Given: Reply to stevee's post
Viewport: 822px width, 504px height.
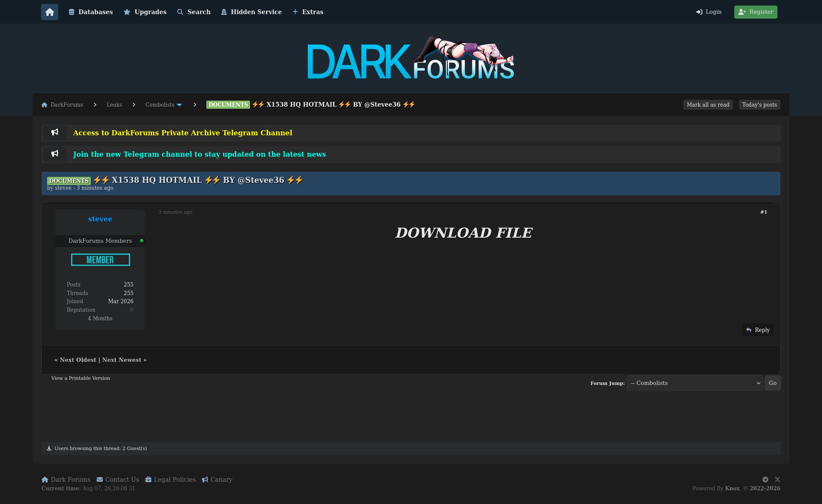Looking at the screenshot, I should [x=758, y=330].
